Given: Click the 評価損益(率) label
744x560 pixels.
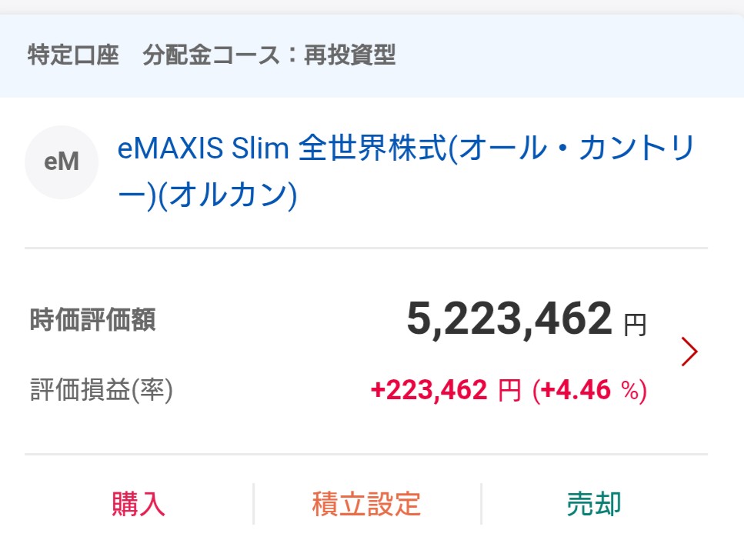Looking at the screenshot, I should click(x=102, y=391).
